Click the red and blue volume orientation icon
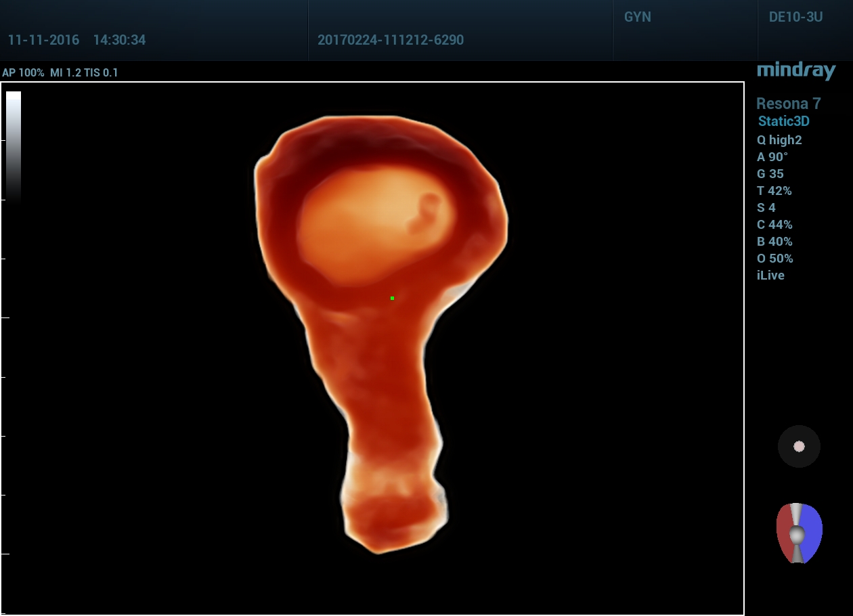This screenshot has width=853, height=616. click(x=799, y=533)
